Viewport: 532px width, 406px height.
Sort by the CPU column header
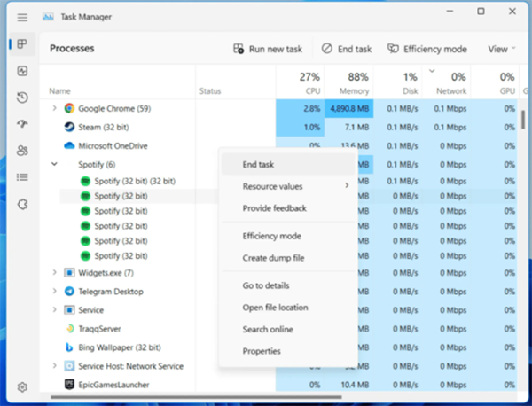pos(301,83)
